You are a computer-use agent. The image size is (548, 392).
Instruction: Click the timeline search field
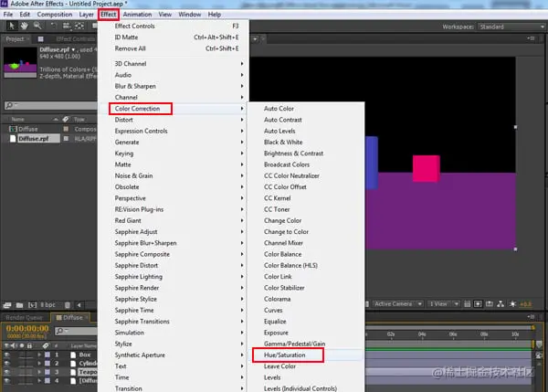click(76, 331)
